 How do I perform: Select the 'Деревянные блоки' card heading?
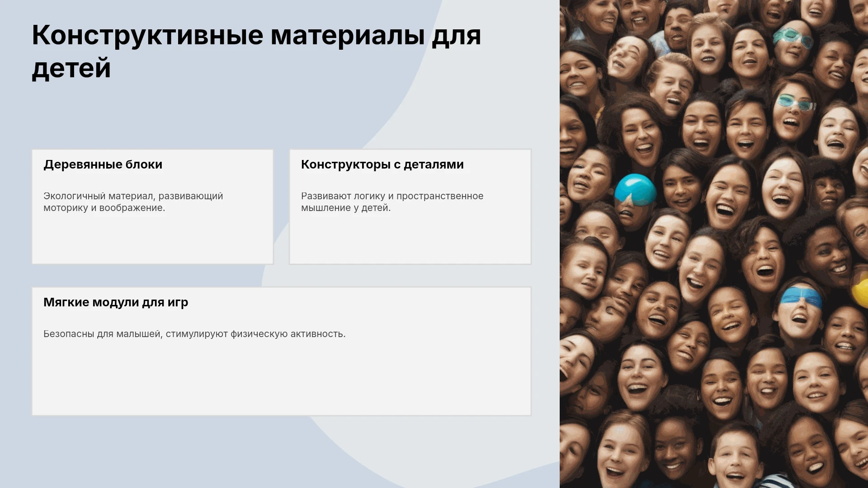[x=103, y=164]
